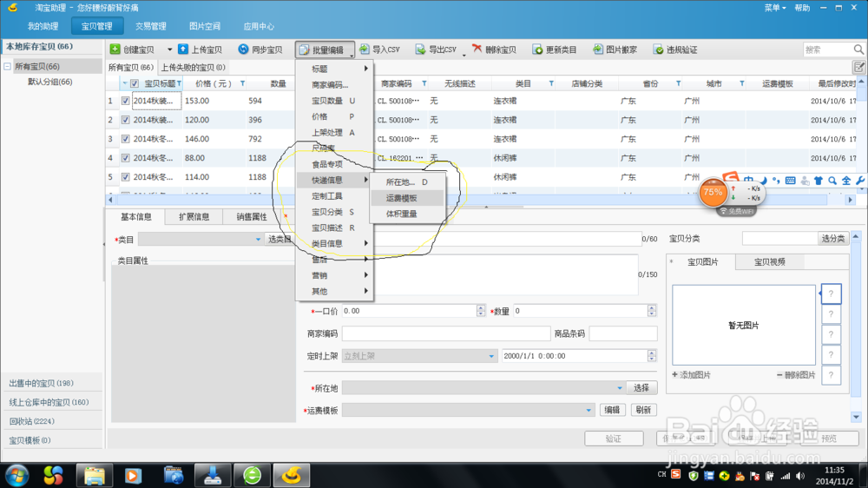Image resolution: width=868 pixels, height=488 pixels.
Task: Open the 运费模板 dropdown field
Action: click(469, 410)
